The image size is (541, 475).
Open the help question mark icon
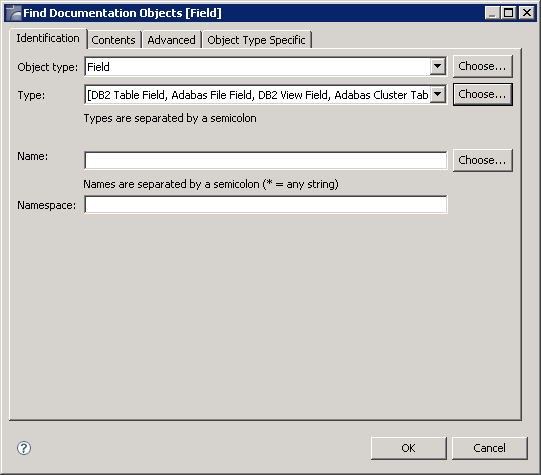tap(24, 448)
